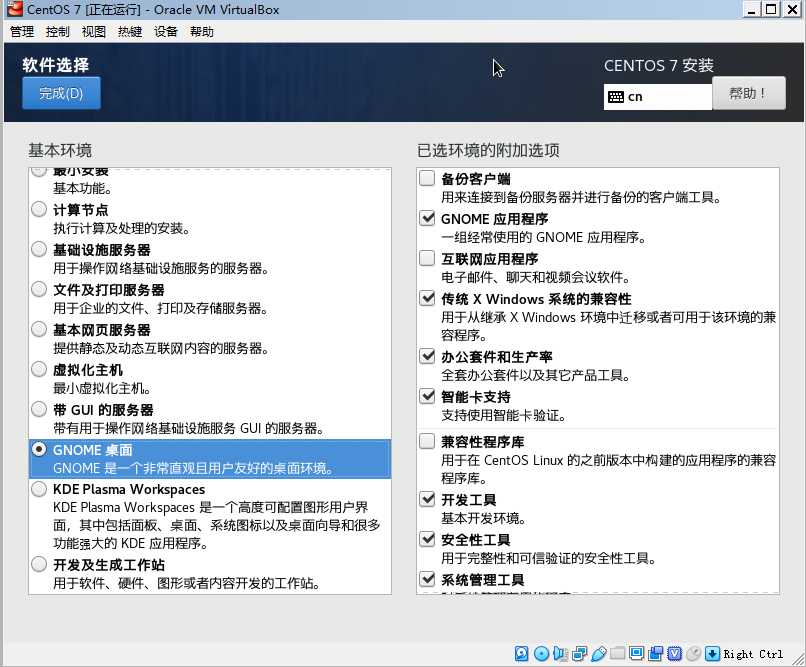Select the 基本网页服务器 radio button
This screenshot has height=667, width=806.
pos(39,329)
